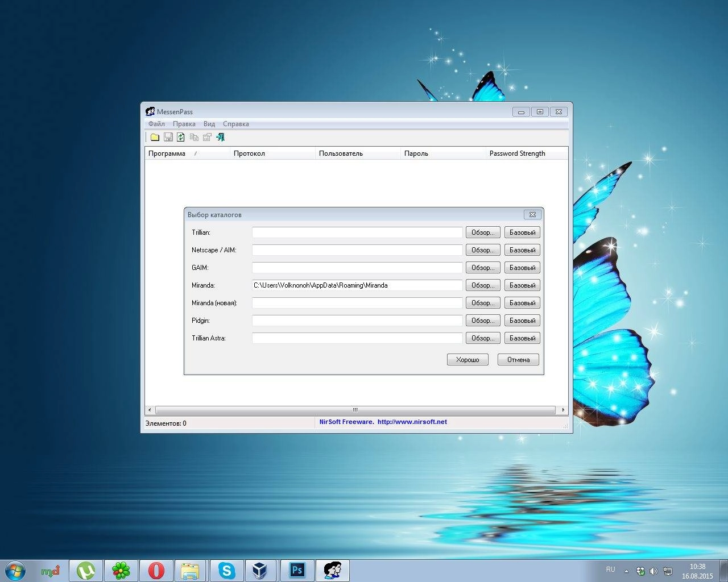The height and width of the screenshot is (582, 728).
Task: Open ICQ from the taskbar
Action: [x=121, y=571]
